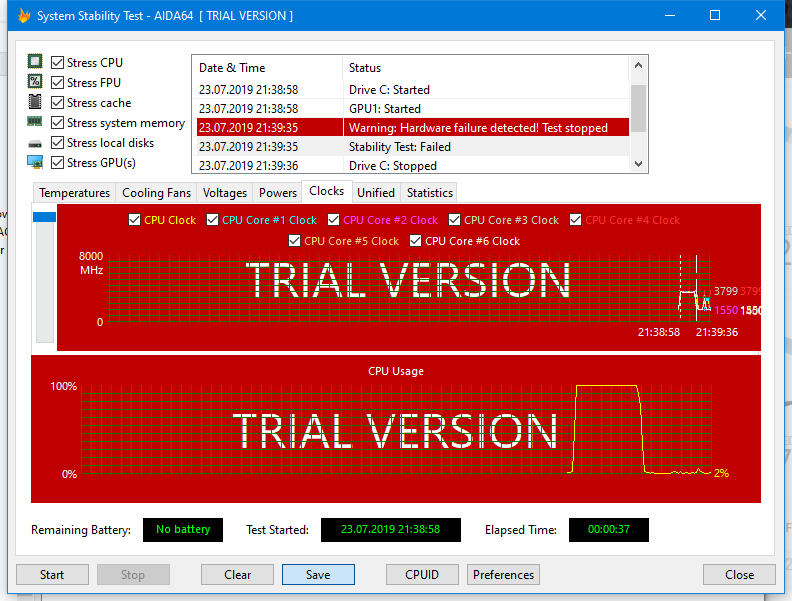Select the 'GPU1: Started' log entry
This screenshot has height=601, width=792.
point(413,109)
